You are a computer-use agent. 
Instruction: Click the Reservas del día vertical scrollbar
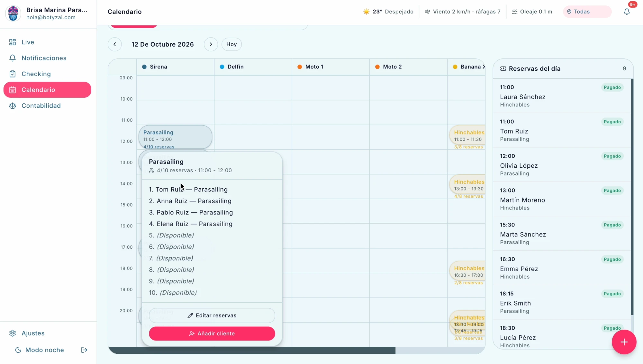[632, 197]
